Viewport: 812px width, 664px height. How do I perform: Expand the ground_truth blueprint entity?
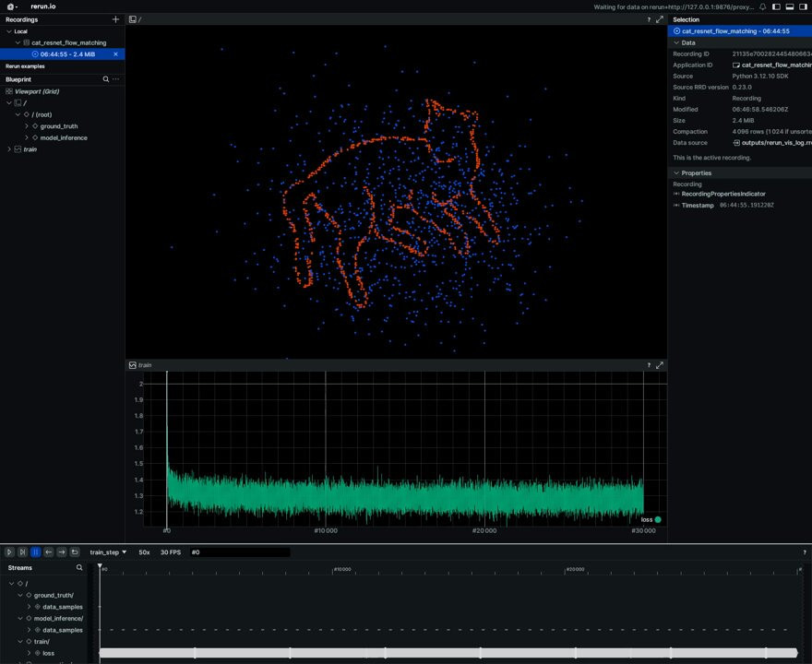26,126
